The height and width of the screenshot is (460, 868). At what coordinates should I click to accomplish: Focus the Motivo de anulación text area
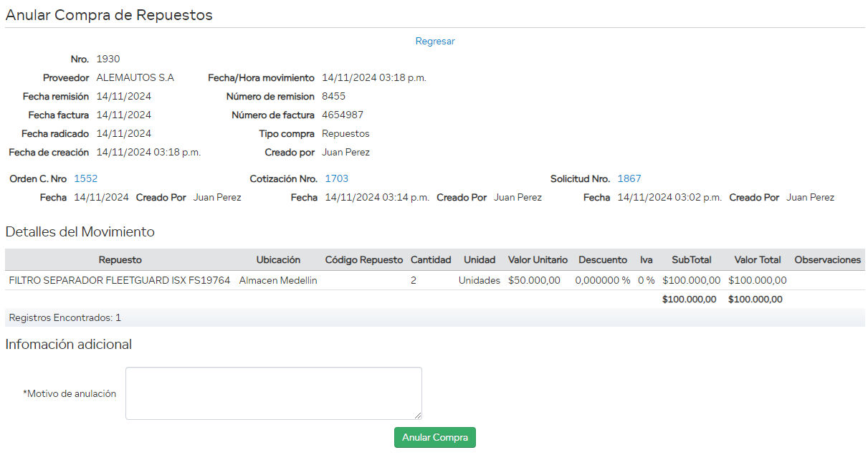tap(273, 393)
